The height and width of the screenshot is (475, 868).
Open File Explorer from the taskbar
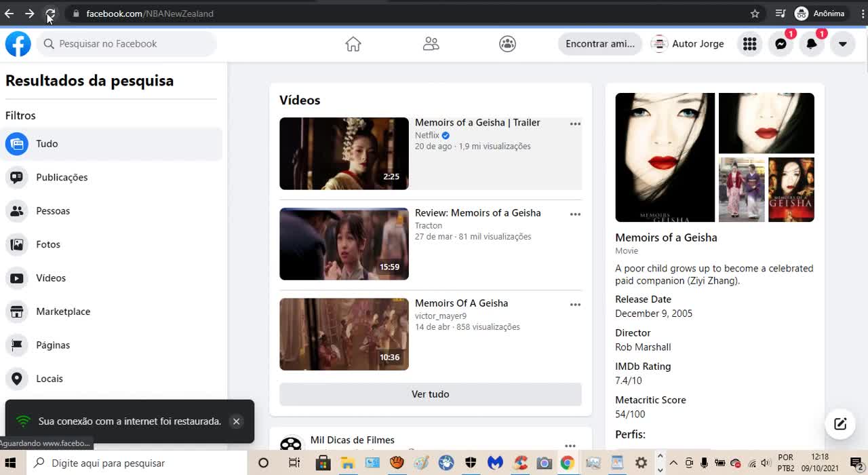pos(348,463)
